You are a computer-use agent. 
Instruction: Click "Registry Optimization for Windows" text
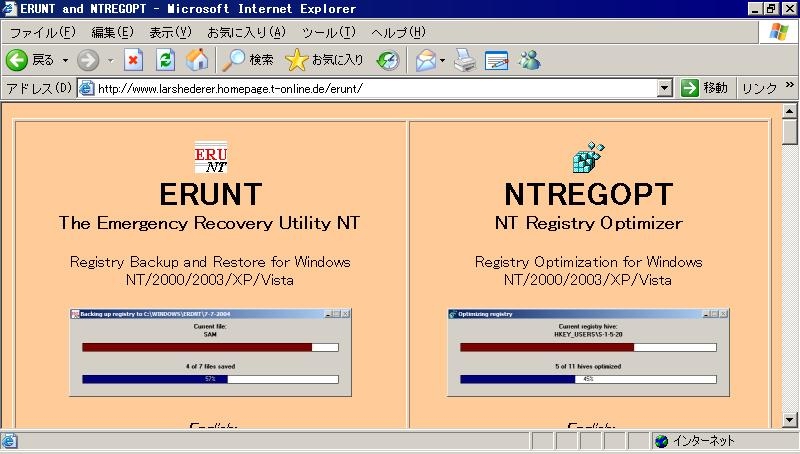[588, 262]
